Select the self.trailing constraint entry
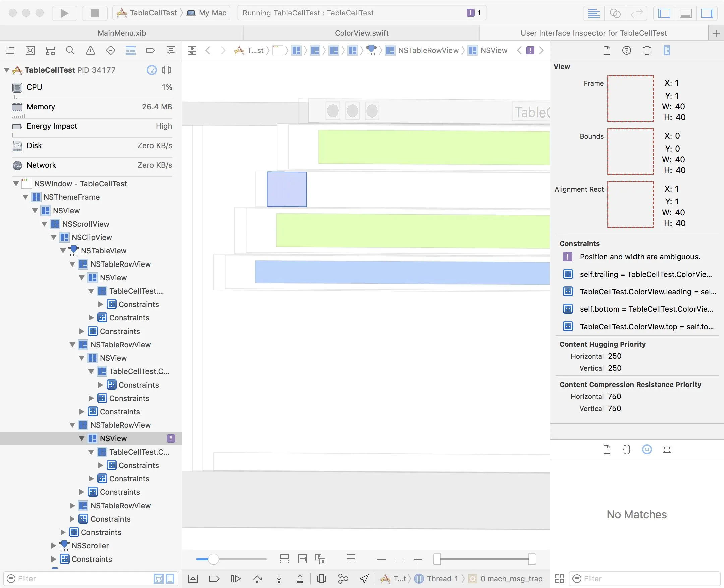 [645, 274]
